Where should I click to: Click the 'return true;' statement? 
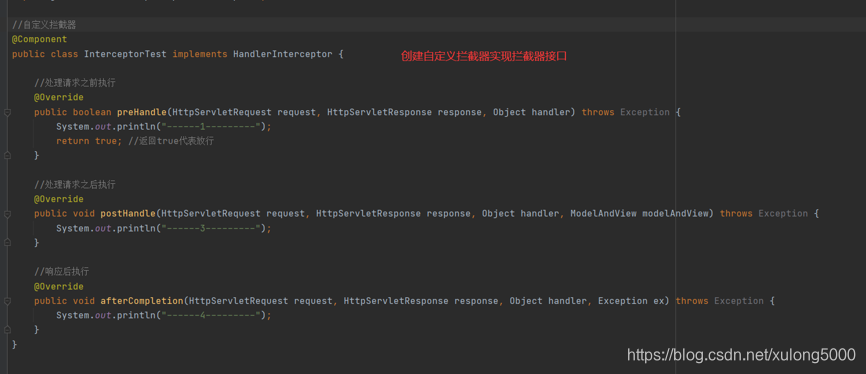tap(89, 141)
